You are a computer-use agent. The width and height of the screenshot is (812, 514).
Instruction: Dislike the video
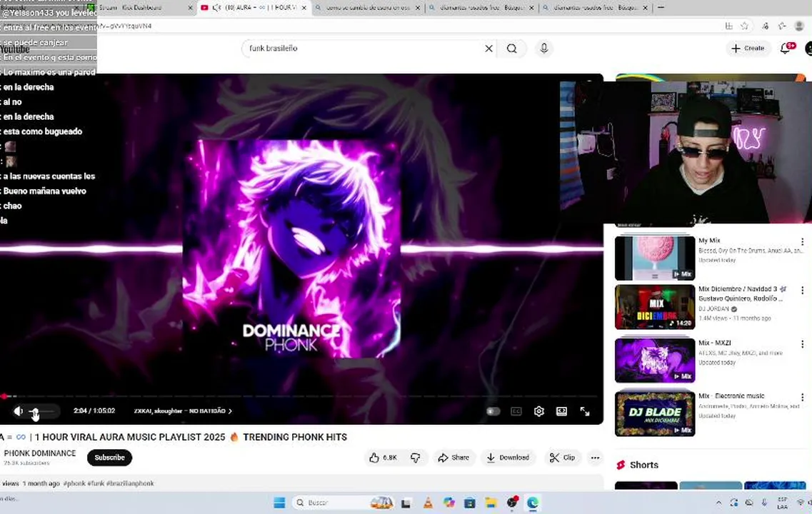(x=416, y=458)
